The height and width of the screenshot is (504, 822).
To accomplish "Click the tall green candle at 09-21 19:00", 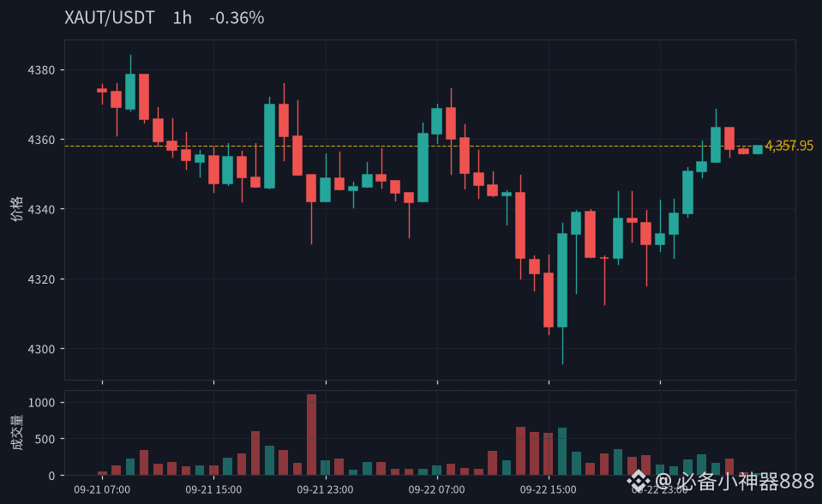I will point(269,146).
